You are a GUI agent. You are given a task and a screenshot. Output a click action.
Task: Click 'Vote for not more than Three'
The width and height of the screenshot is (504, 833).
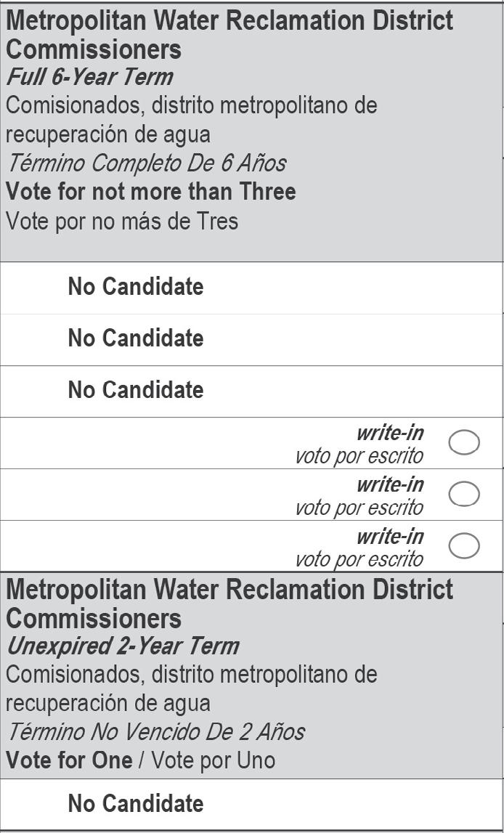151,192
